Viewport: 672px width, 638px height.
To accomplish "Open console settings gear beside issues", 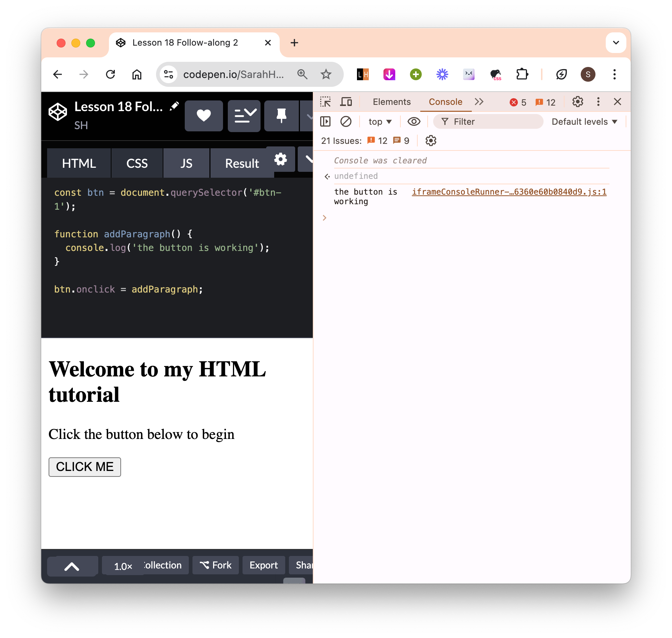I will coord(431,141).
